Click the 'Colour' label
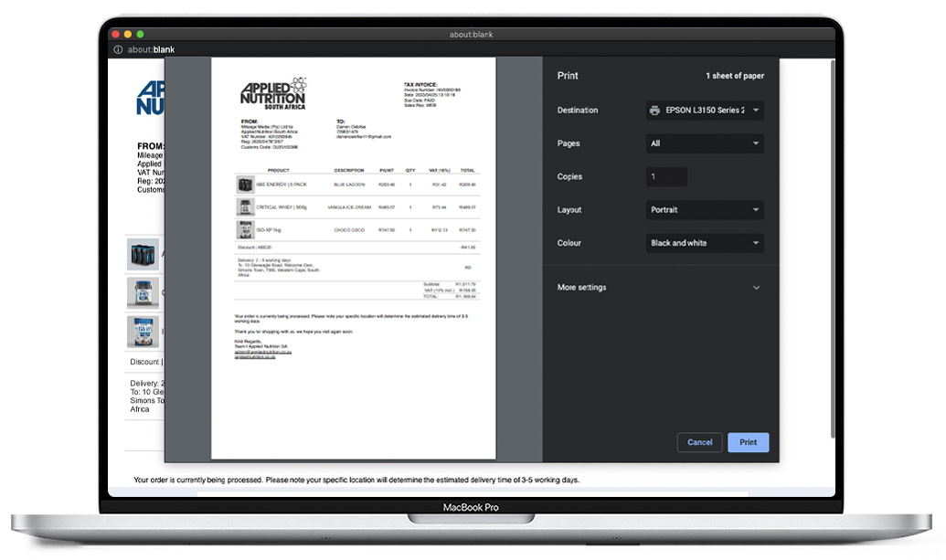The width and height of the screenshot is (946, 560). coord(569,243)
